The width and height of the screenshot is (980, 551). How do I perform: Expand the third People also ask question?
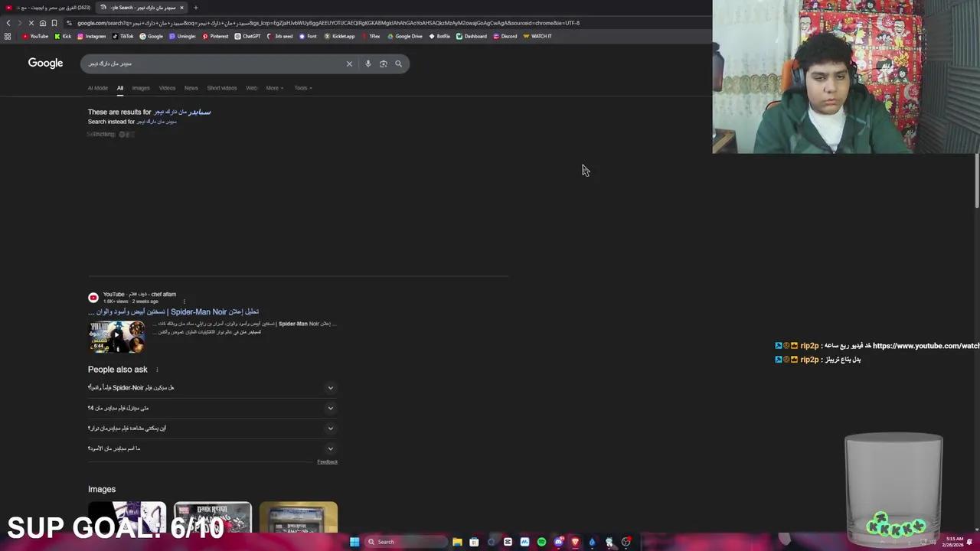[212, 428]
